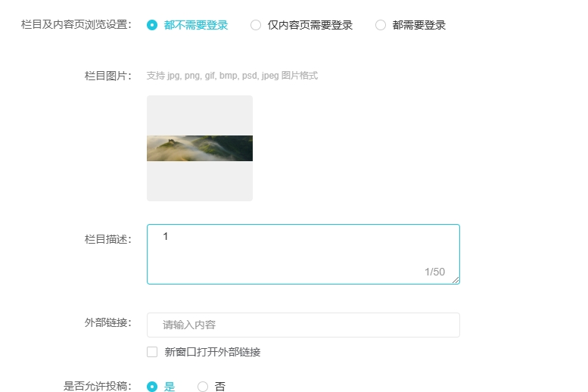
Task: Click the 1/50 character counter
Action: [434, 272]
